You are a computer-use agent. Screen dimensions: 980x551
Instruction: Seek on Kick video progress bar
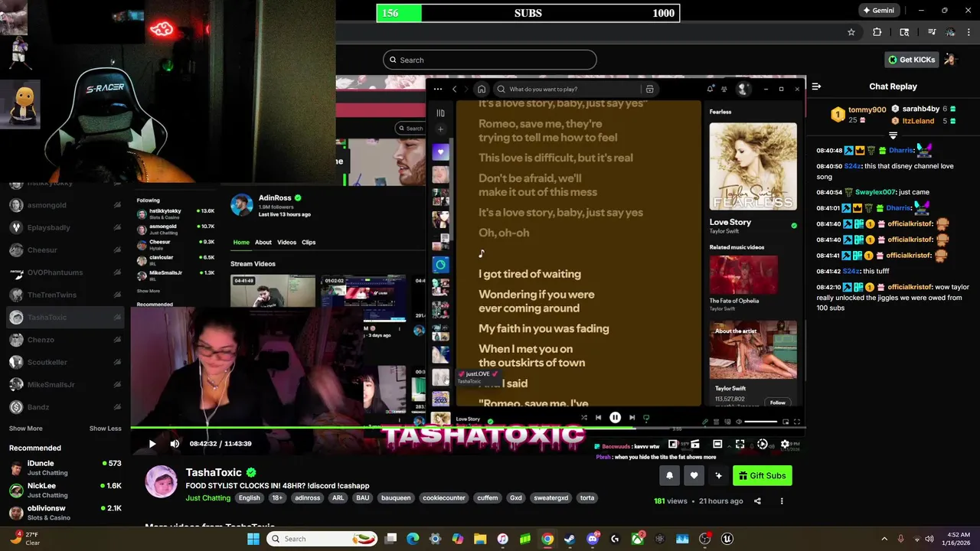pos(467,428)
